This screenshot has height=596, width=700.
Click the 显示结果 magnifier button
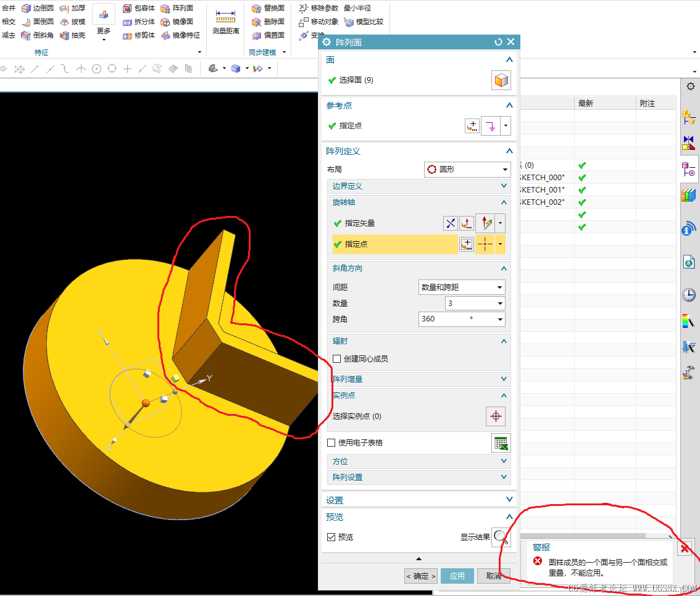[x=501, y=537]
